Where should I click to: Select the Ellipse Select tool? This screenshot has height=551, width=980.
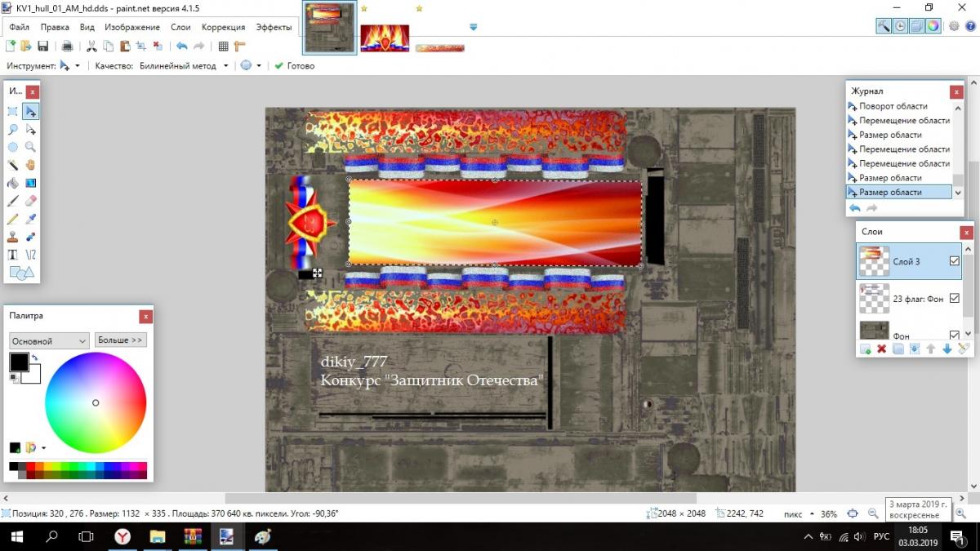[13, 148]
